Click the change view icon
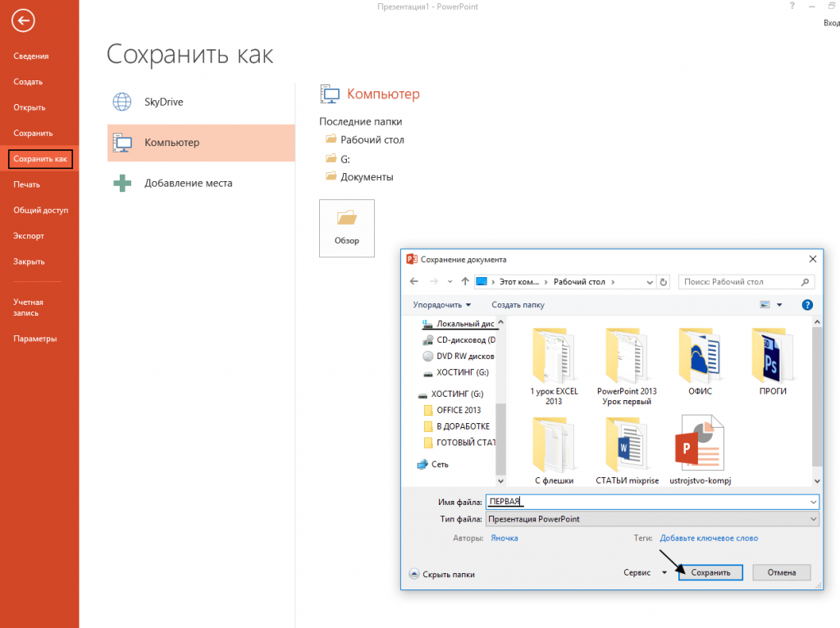The image size is (840, 628). (765, 305)
